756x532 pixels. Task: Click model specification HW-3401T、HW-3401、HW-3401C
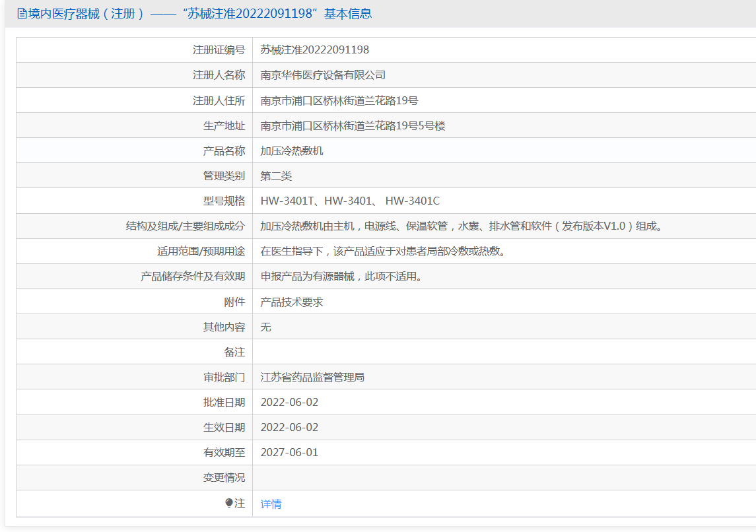pyautogui.click(x=350, y=201)
